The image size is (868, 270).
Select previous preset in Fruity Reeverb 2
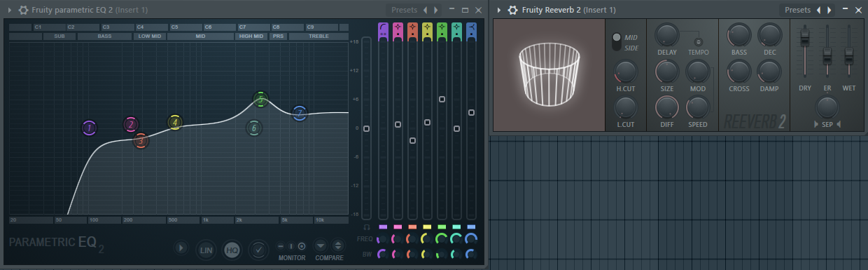pyautogui.click(x=818, y=10)
